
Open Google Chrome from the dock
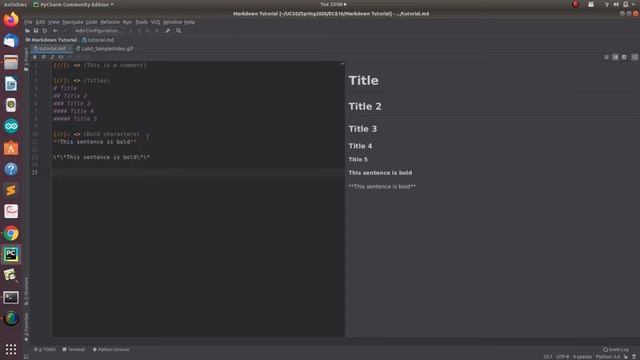coord(11,233)
